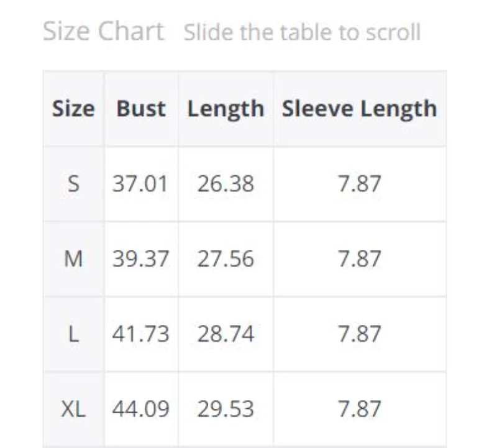Select the Bust column header

click(x=141, y=109)
